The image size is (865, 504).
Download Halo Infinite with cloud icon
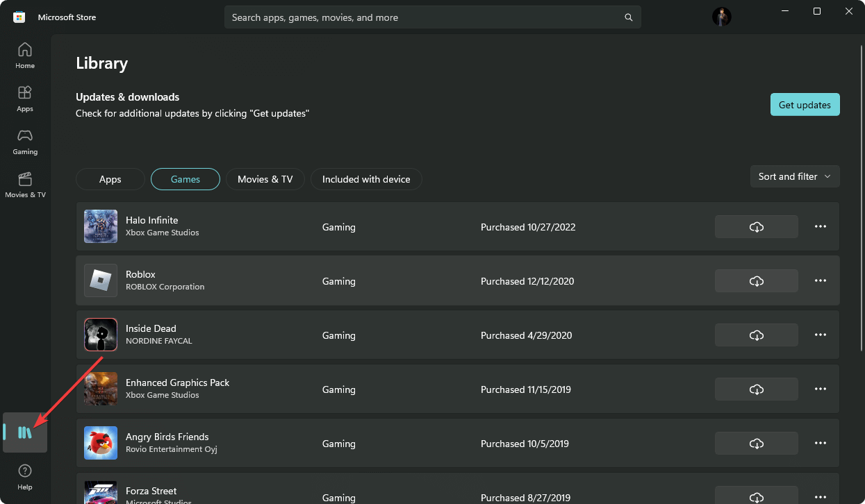(x=757, y=227)
